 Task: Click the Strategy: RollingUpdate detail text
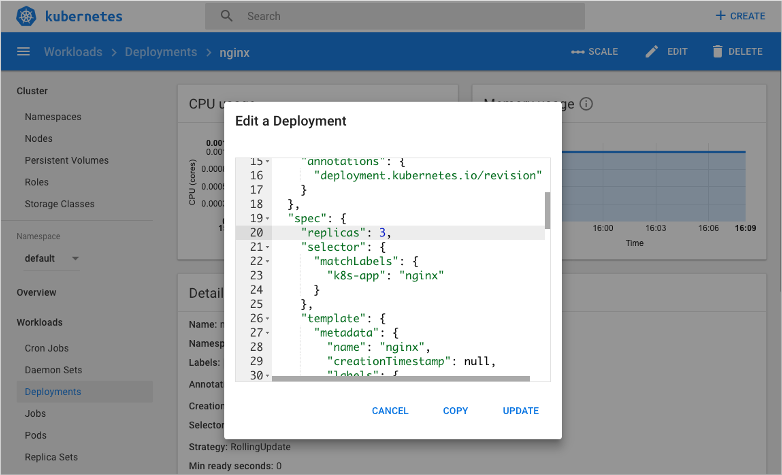[239, 447]
